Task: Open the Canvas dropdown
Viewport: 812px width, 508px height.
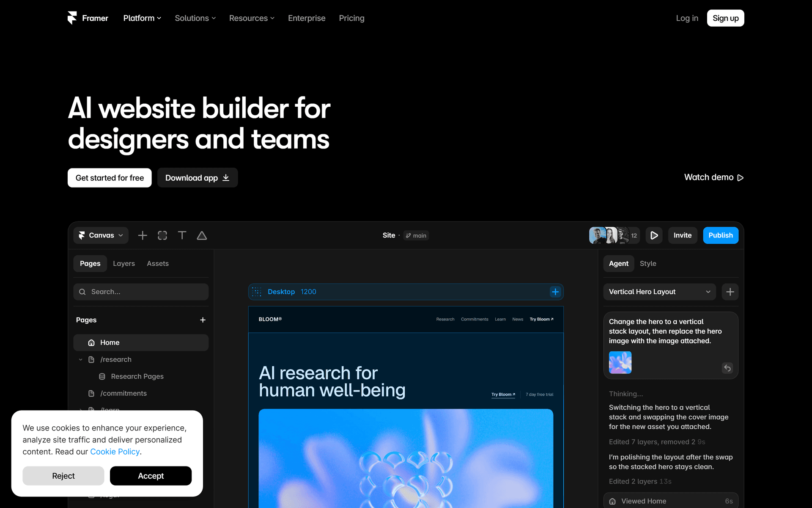Action: point(101,235)
